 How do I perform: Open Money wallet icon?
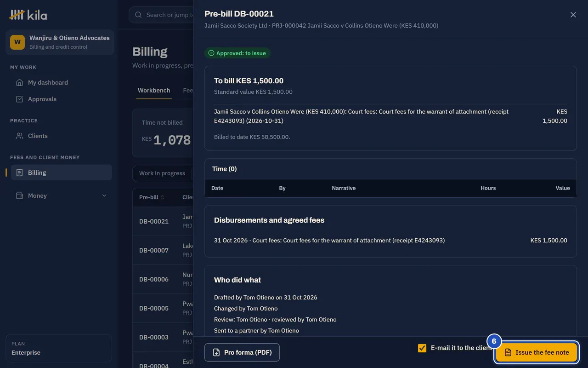pos(19,195)
